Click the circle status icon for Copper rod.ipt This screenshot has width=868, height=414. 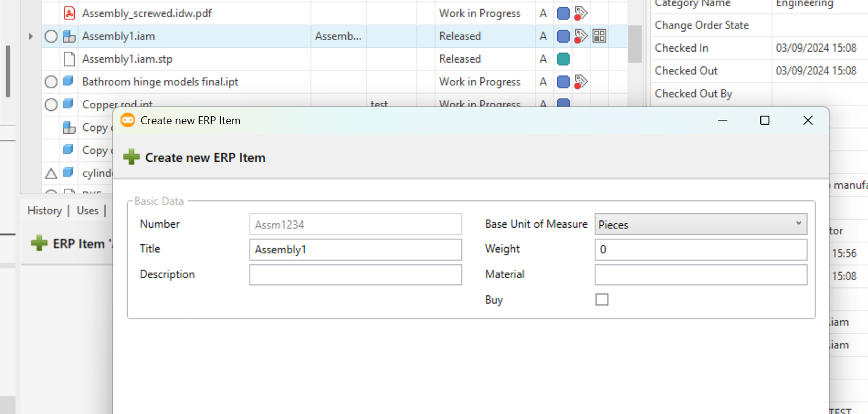(51, 105)
